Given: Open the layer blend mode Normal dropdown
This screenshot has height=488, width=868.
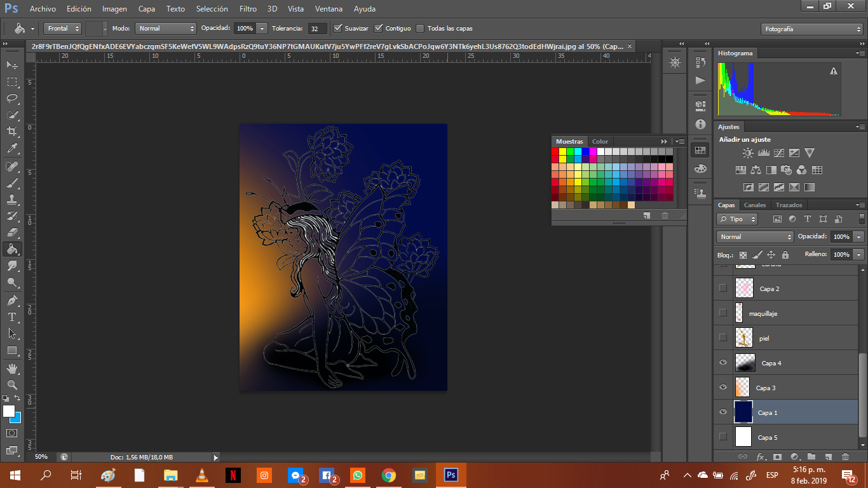Looking at the screenshot, I should pyautogui.click(x=755, y=237).
